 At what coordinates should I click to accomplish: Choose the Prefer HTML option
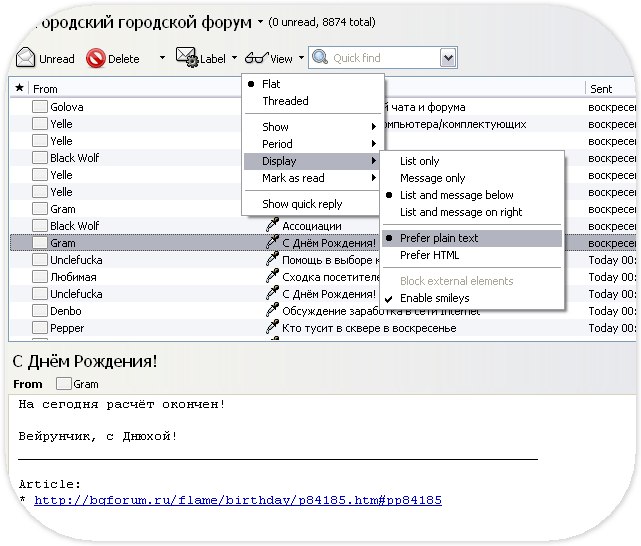click(x=430, y=255)
